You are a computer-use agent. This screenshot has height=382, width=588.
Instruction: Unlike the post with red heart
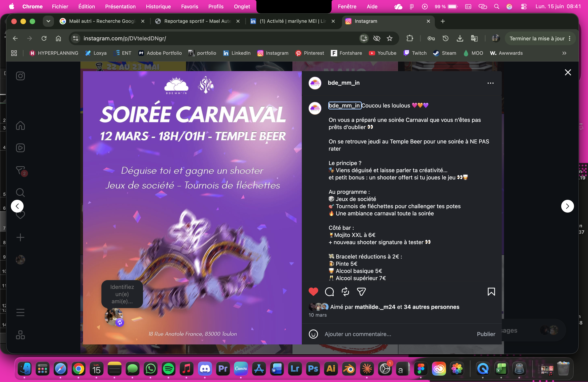tap(313, 292)
